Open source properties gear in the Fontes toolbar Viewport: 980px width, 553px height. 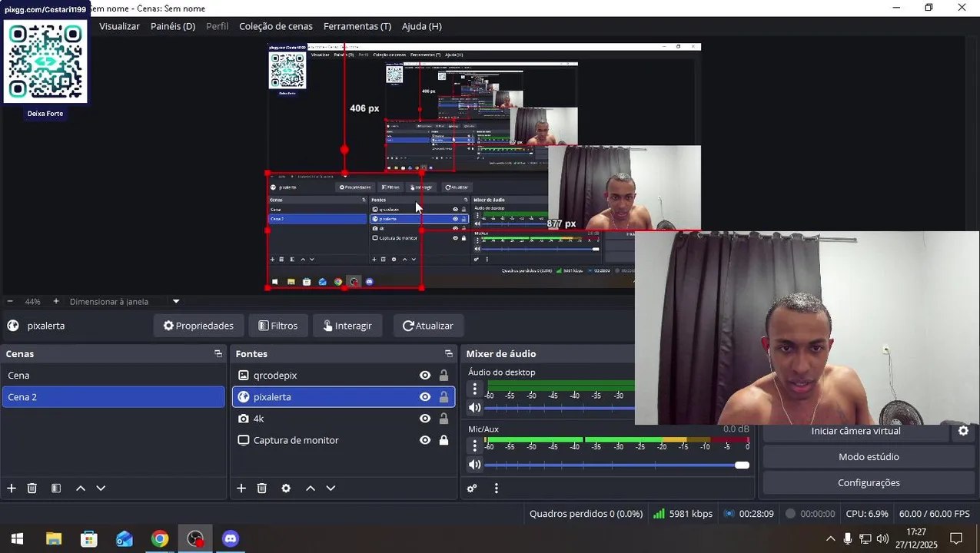tap(286, 488)
